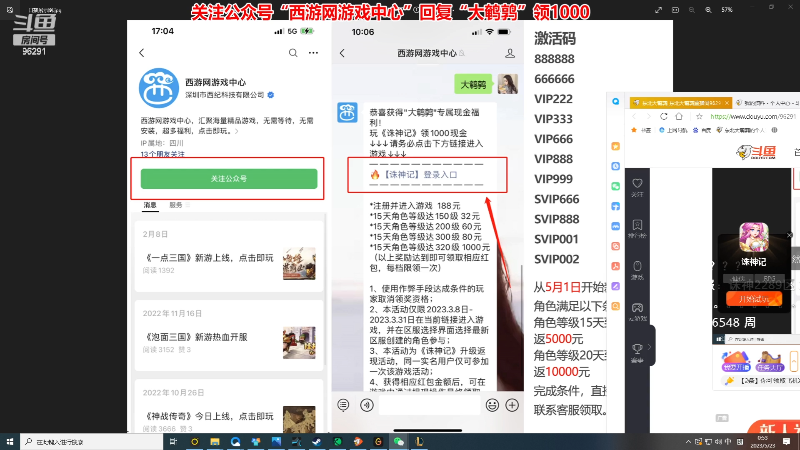Click the purple edit sidebar icon in browser
800x450 pixels.
click(615, 286)
